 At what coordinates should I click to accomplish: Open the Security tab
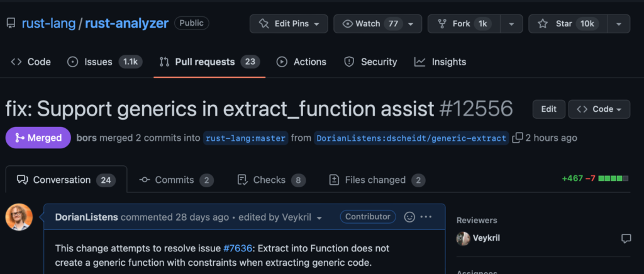coord(370,62)
